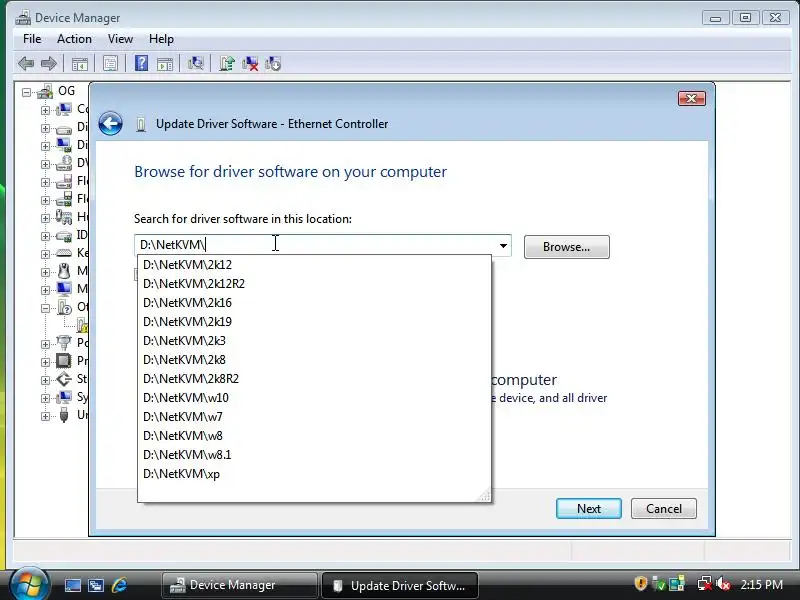Expand the Keyboards (Ke) tree node
The image size is (800, 600).
click(45, 254)
